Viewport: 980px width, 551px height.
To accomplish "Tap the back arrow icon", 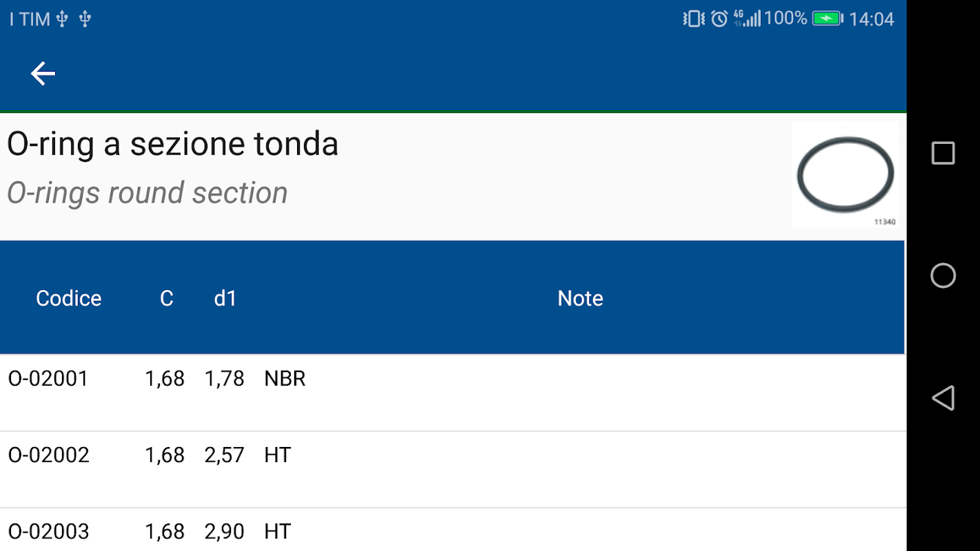I will [43, 74].
